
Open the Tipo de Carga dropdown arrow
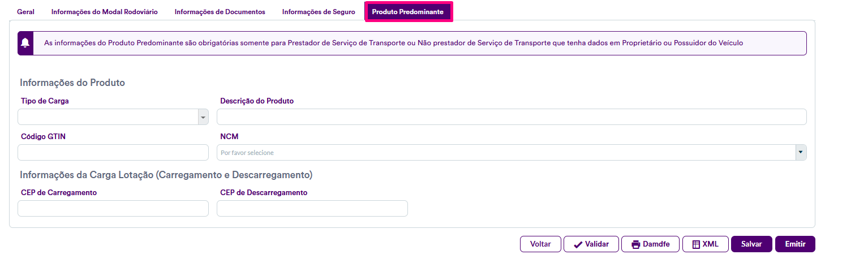coord(203,117)
